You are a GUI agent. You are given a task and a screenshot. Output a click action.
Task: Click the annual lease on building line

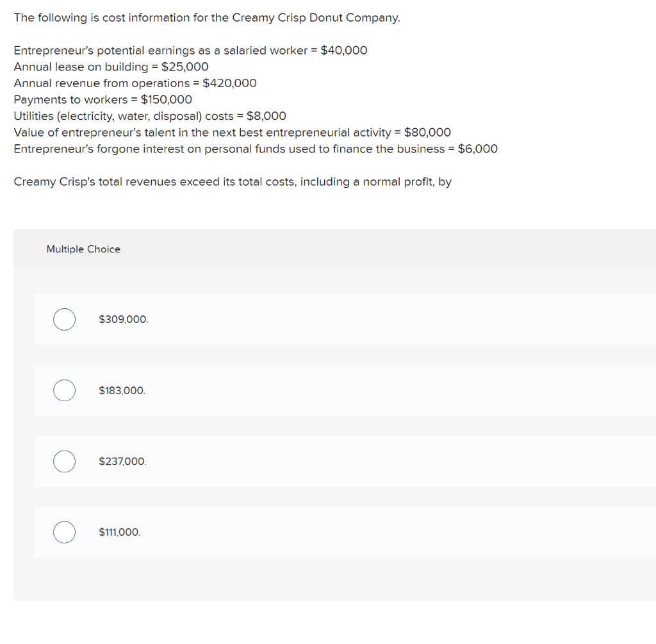click(111, 67)
